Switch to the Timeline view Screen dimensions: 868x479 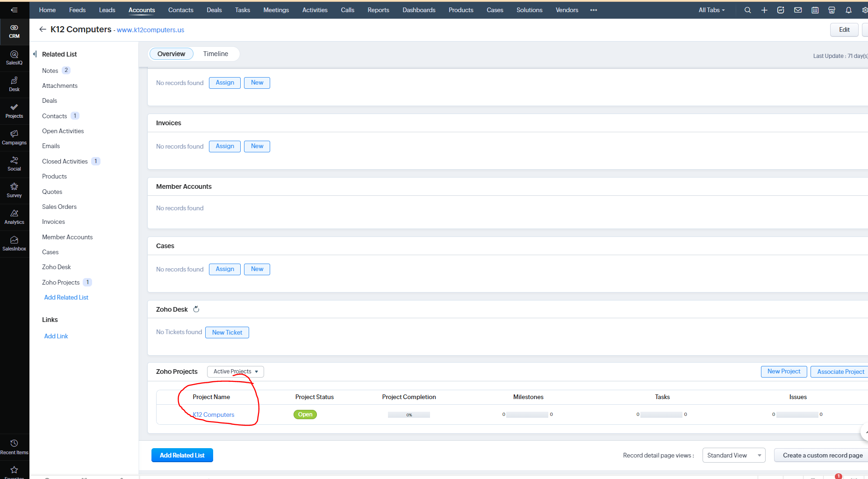click(215, 54)
